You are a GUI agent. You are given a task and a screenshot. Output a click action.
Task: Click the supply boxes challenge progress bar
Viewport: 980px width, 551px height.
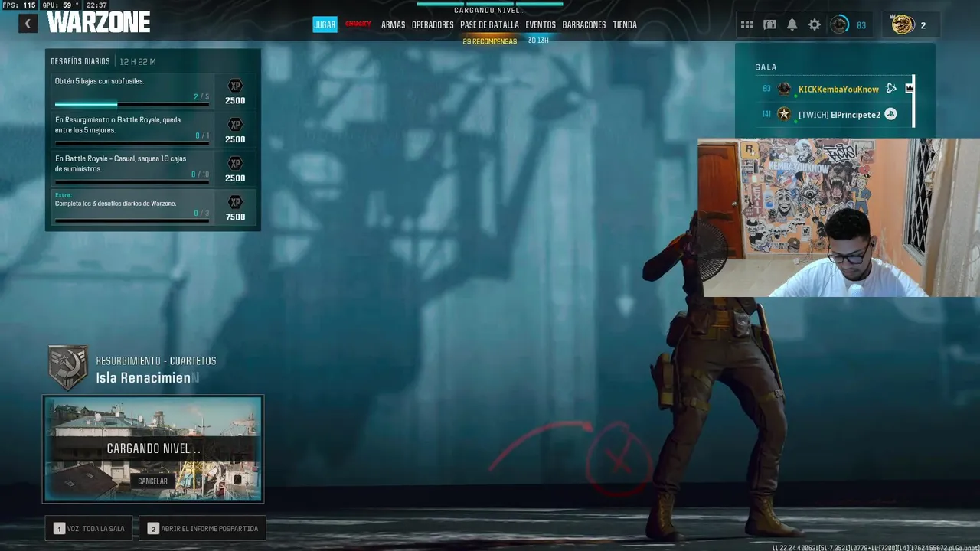[132, 181]
